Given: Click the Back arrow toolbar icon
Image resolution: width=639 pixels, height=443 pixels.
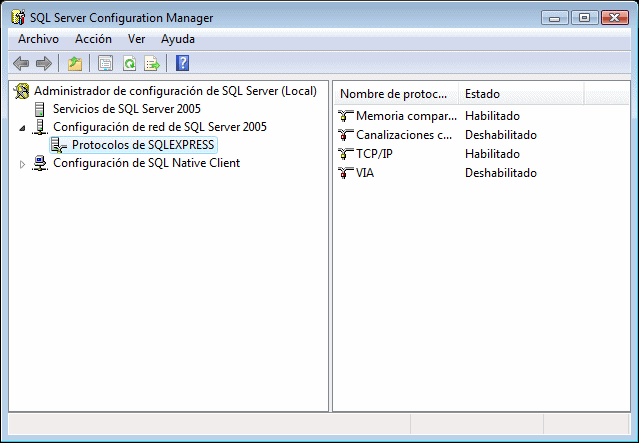Looking at the screenshot, I should click(x=21, y=63).
